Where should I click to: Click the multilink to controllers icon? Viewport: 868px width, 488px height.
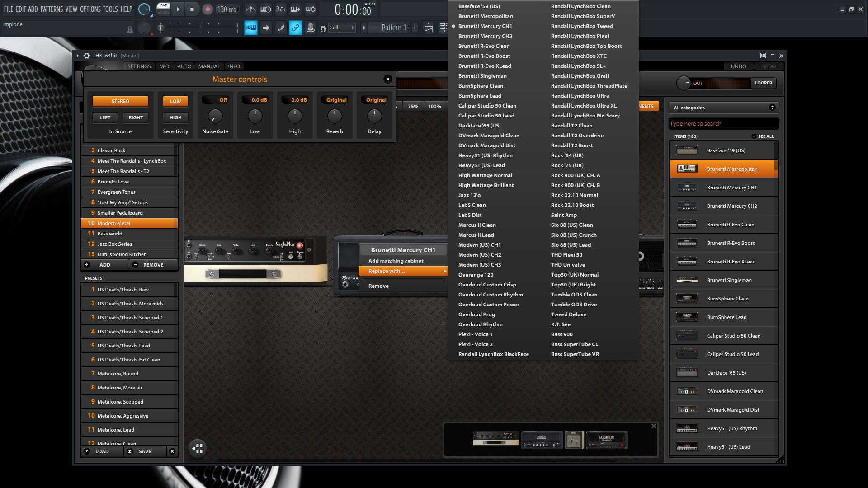(311, 28)
